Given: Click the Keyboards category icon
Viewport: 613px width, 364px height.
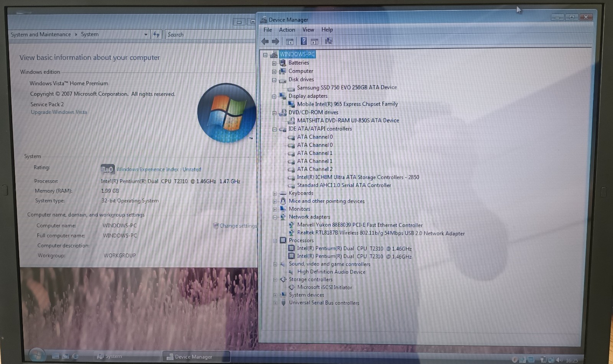Looking at the screenshot, I should pos(283,193).
